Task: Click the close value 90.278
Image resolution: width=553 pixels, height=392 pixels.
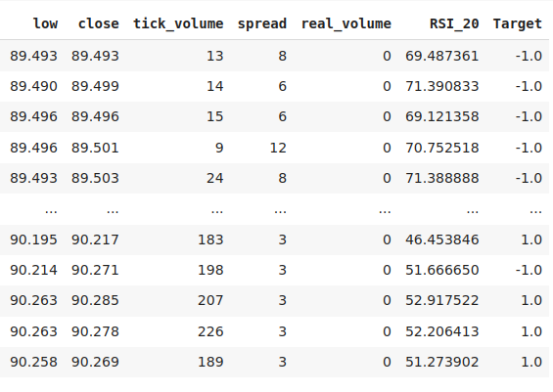Action: [95, 331]
